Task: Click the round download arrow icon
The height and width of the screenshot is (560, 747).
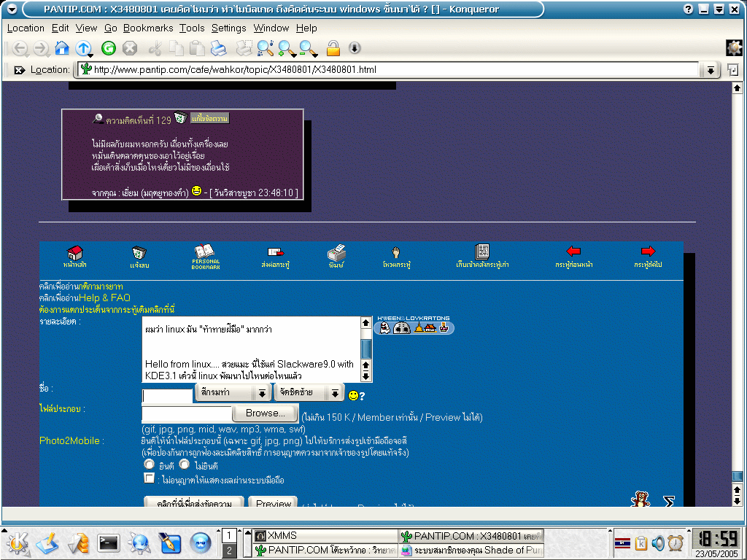Action: click(x=355, y=47)
